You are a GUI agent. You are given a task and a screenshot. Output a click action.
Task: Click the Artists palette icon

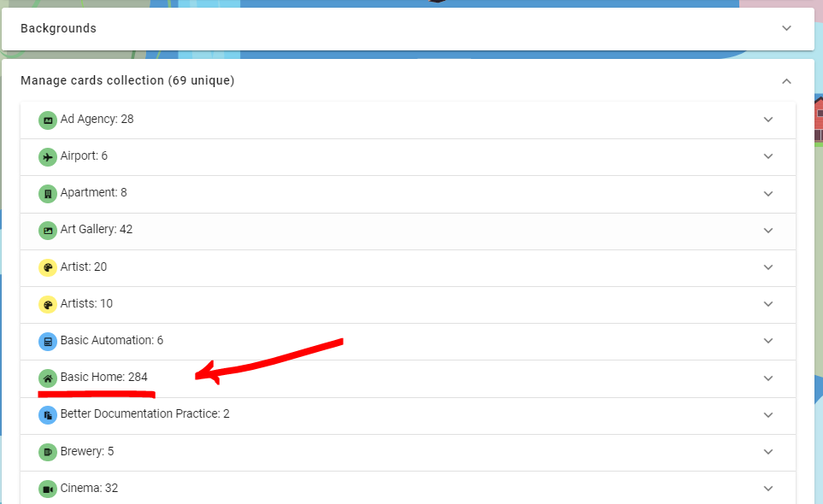[x=48, y=304]
